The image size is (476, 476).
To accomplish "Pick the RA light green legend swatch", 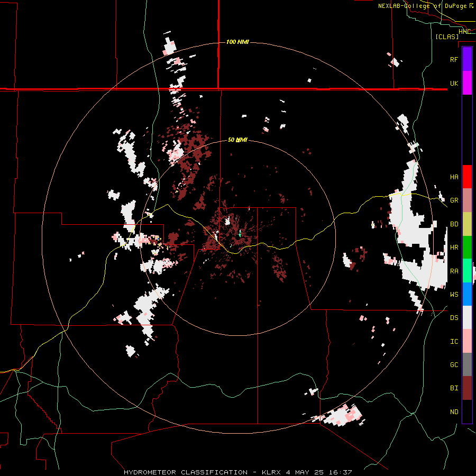I will tap(467, 271).
